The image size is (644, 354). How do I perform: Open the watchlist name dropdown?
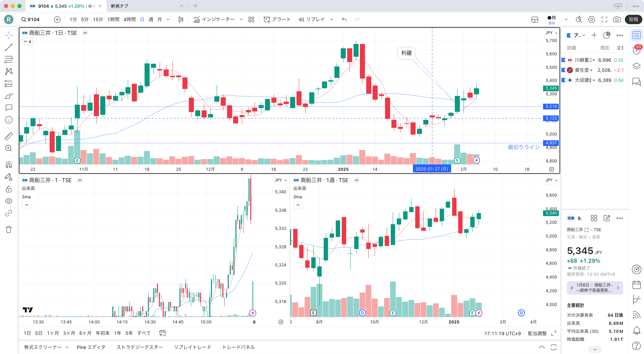pyautogui.click(x=579, y=35)
